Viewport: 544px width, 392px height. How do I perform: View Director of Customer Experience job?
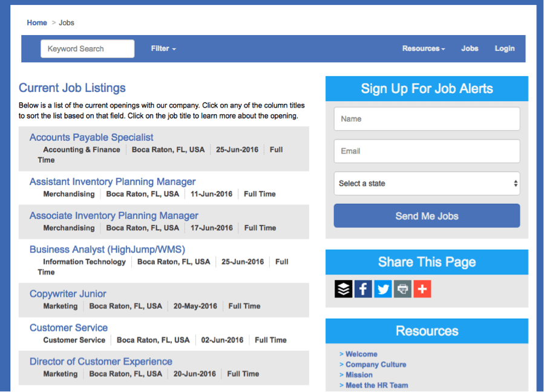pyautogui.click(x=101, y=362)
